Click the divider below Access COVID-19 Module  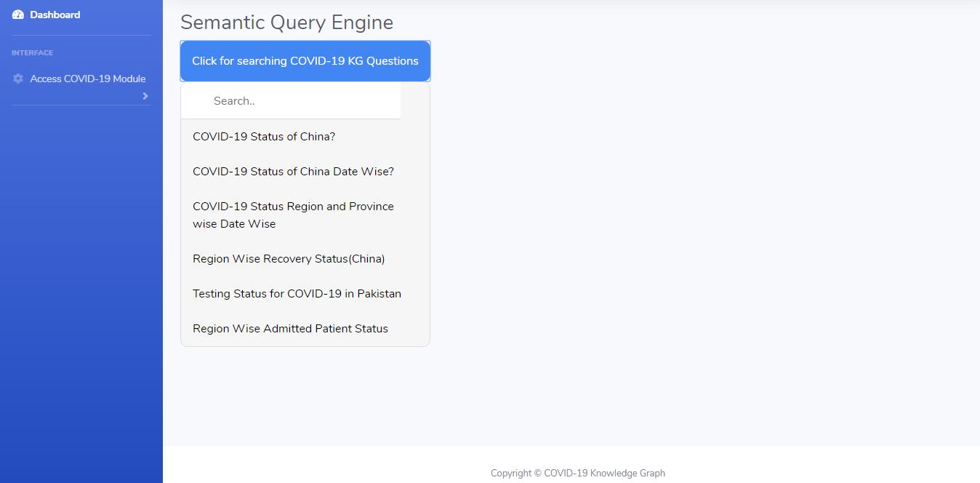(81, 105)
